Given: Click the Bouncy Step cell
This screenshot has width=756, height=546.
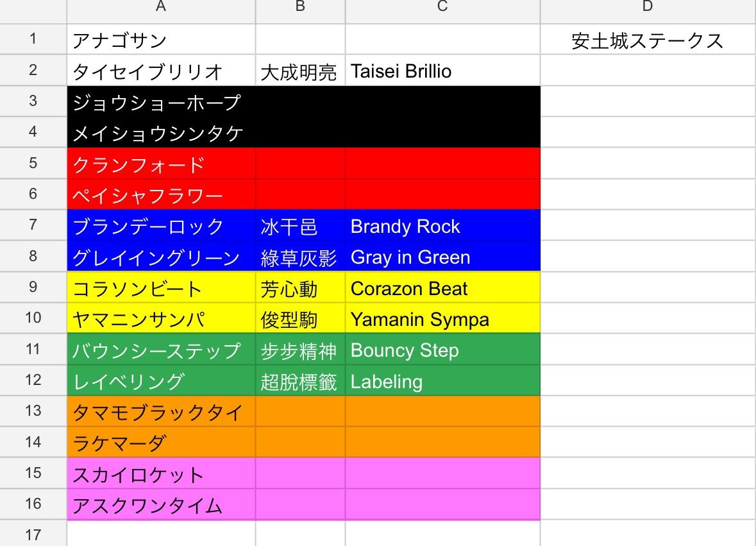Looking at the screenshot, I should [x=442, y=349].
